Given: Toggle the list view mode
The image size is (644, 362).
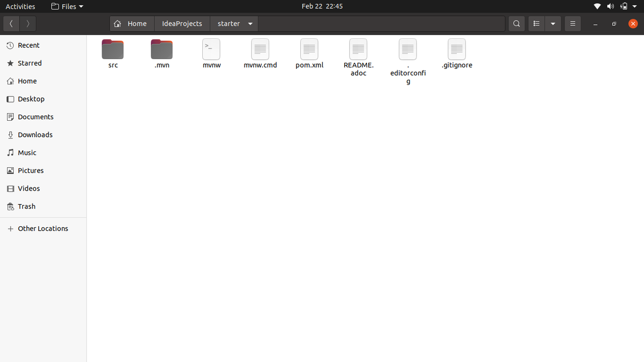Looking at the screenshot, I should [x=536, y=23].
